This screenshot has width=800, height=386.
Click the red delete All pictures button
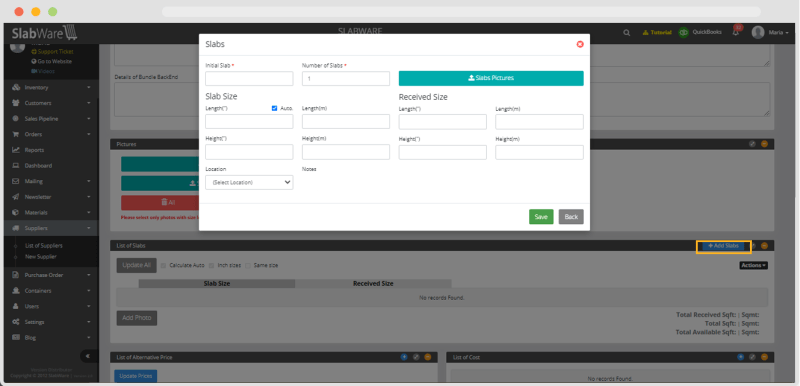[x=160, y=202]
